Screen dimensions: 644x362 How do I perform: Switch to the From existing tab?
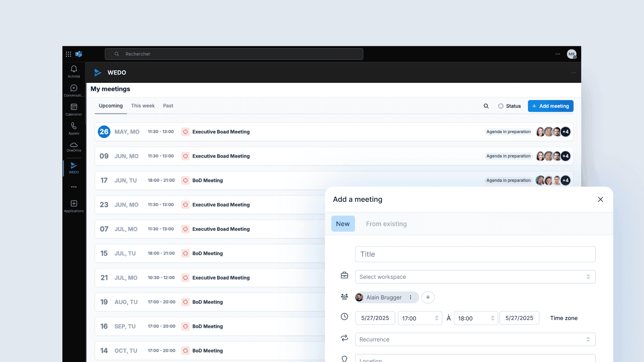[386, 224]
